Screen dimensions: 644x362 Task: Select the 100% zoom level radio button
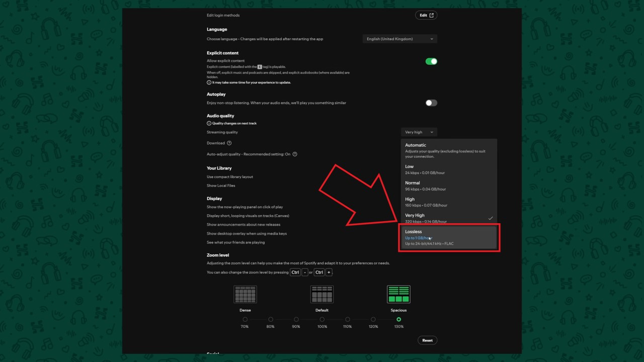[322, 319]
